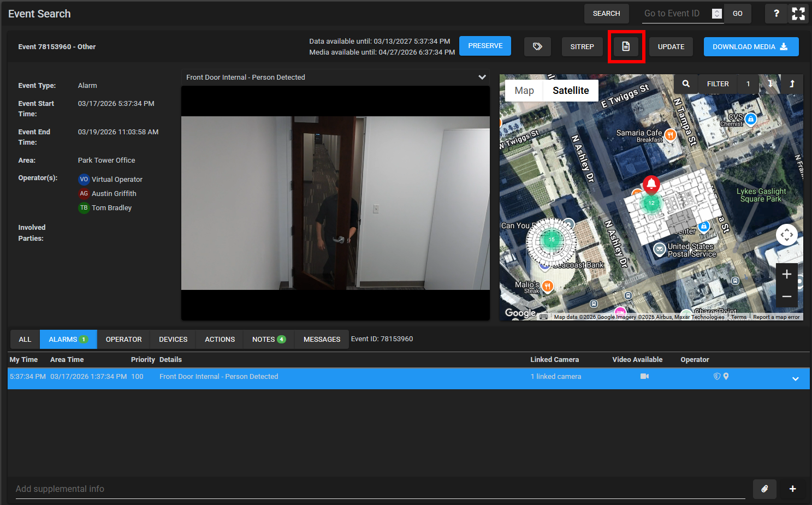The image size is (812, 505).
Task: Click the tags icon button
Action: [537, 46]
